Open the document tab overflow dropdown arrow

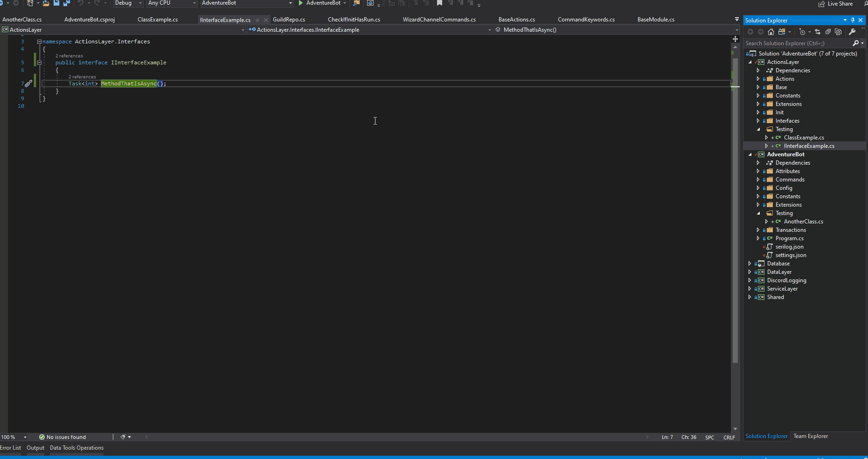click(x=737, y=19)
